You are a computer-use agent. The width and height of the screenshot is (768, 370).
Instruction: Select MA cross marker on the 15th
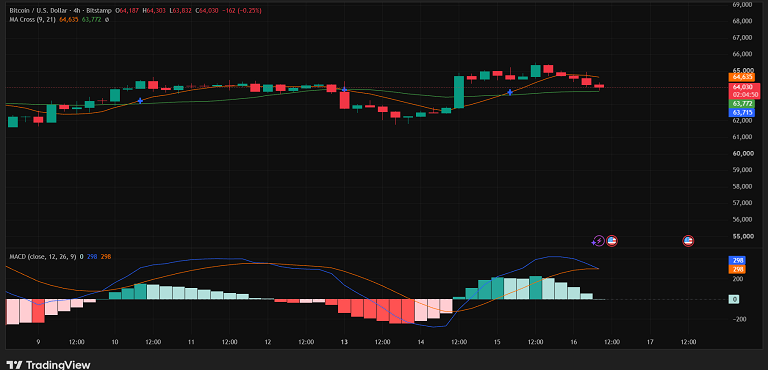pos(510,92)
